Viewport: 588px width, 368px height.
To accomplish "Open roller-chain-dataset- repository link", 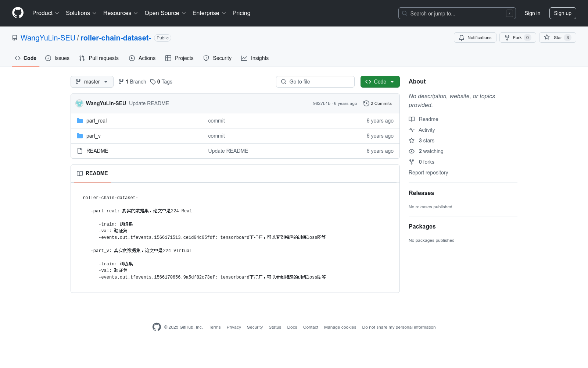I will click(x=116, y=38).
